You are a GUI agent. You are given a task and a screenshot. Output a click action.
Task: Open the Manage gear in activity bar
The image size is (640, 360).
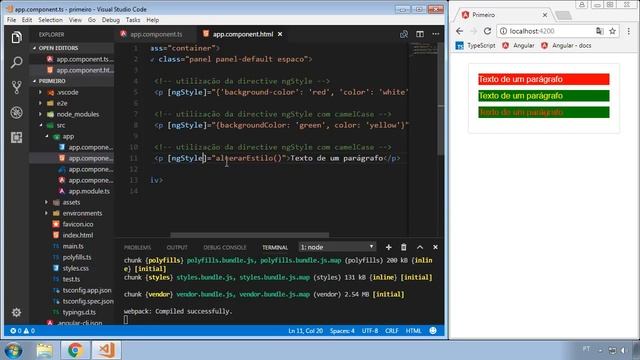click(16, 313)
